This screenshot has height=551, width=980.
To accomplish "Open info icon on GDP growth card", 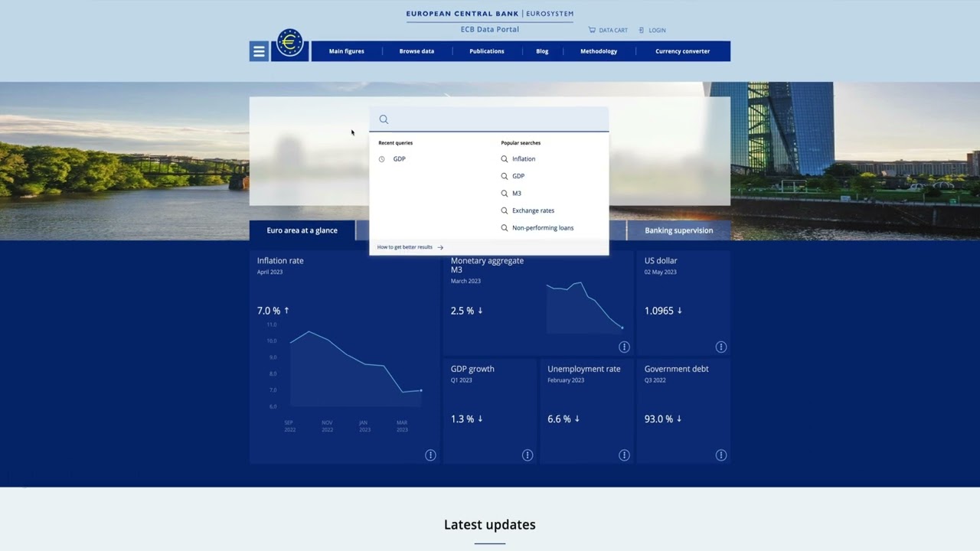I will tap(528, 455).
